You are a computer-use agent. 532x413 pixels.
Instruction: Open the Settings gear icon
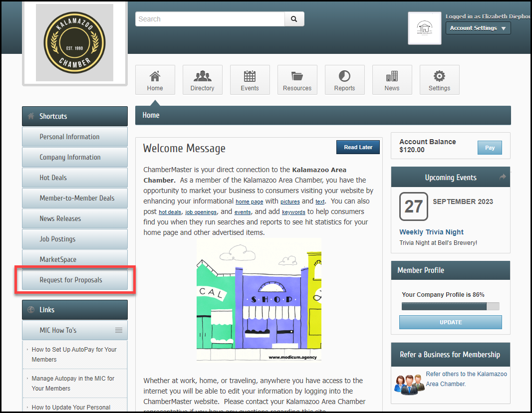coord(439,76)
